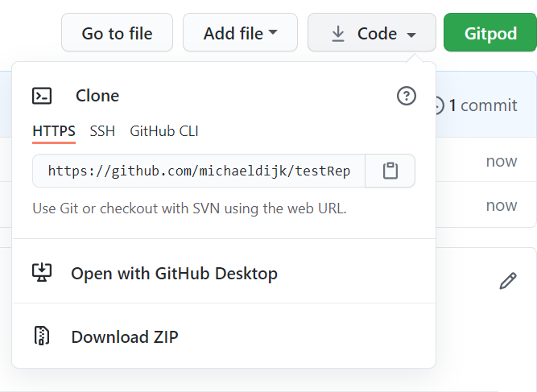Expand the Add file dropdown
The image size is (537, 392).
click(x=240, y=34)
